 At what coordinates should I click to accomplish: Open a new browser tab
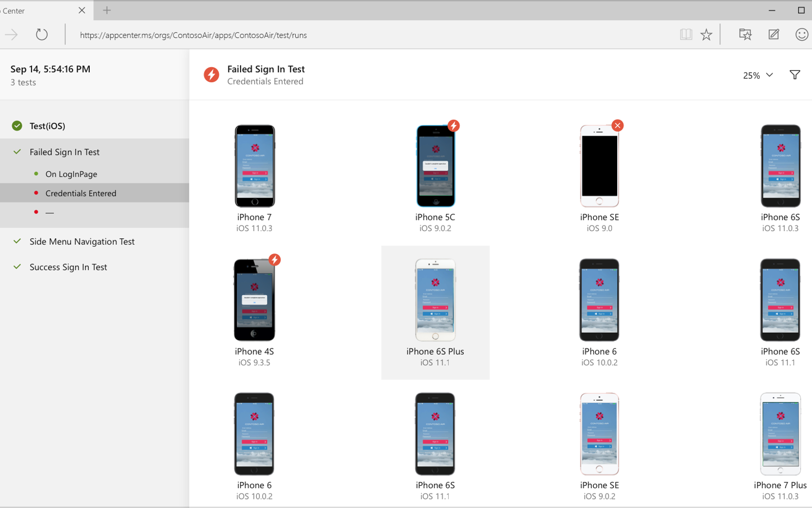click(107, 10)
